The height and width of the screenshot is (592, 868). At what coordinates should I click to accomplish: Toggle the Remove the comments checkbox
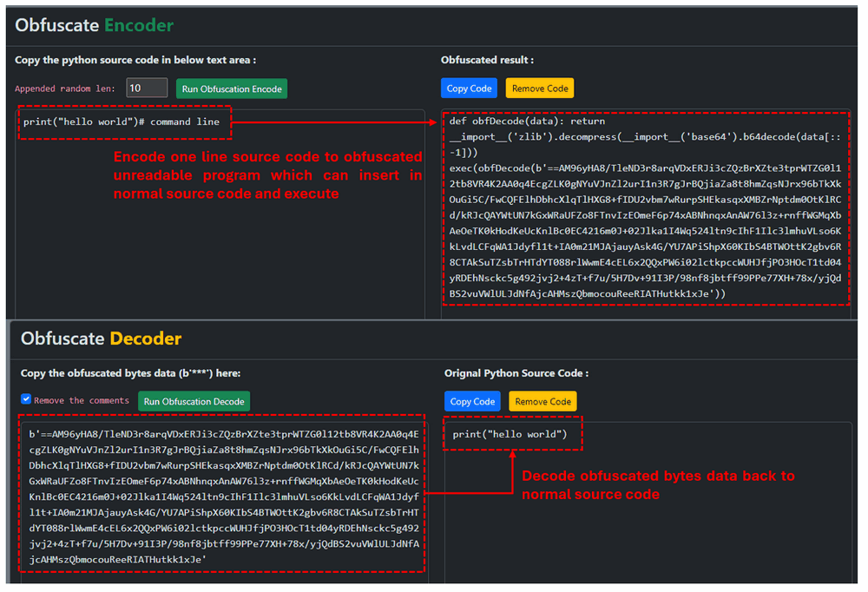pyautogui.click(x=26, y=399)
